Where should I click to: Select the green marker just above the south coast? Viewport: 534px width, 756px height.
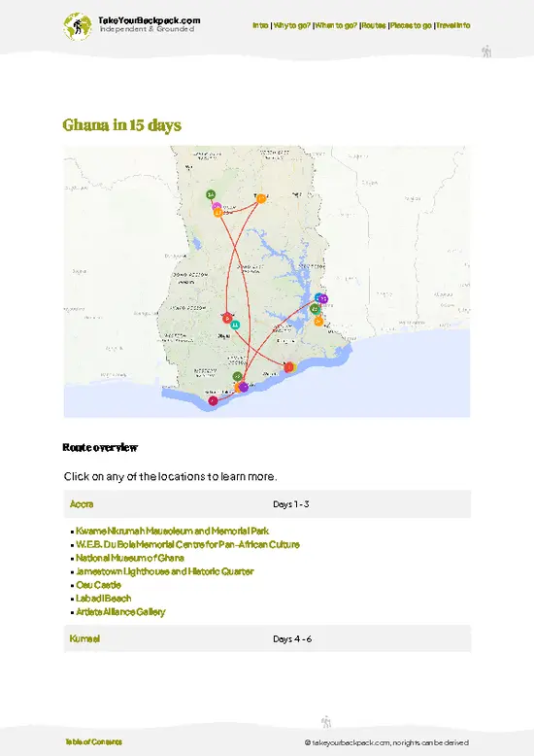click(237, 376)
